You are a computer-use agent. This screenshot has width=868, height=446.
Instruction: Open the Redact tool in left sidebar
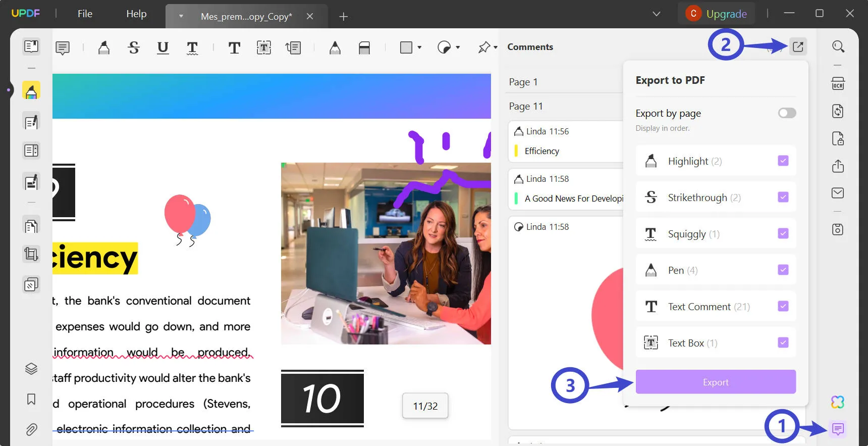[x=31, y=182]
